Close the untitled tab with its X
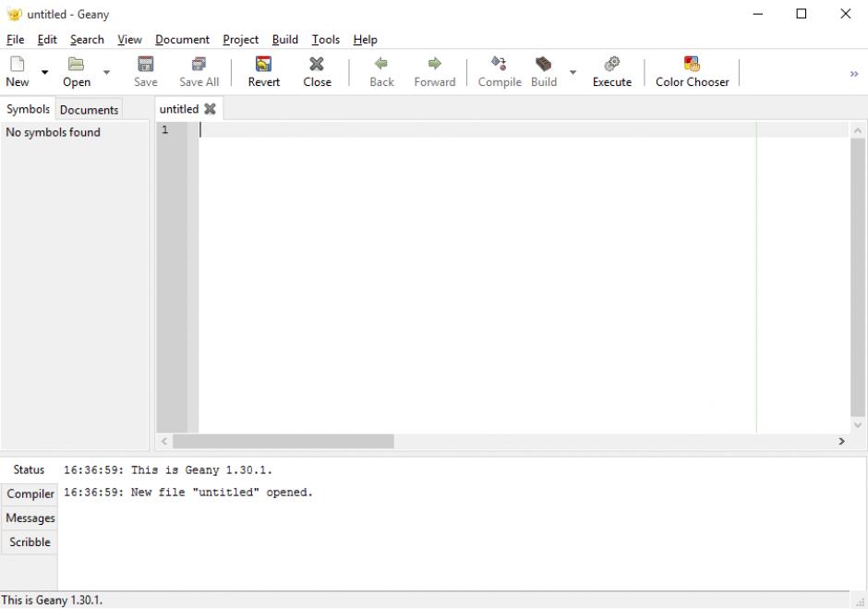The height and width of the screenshot is (609, 868). pos(210,109)
